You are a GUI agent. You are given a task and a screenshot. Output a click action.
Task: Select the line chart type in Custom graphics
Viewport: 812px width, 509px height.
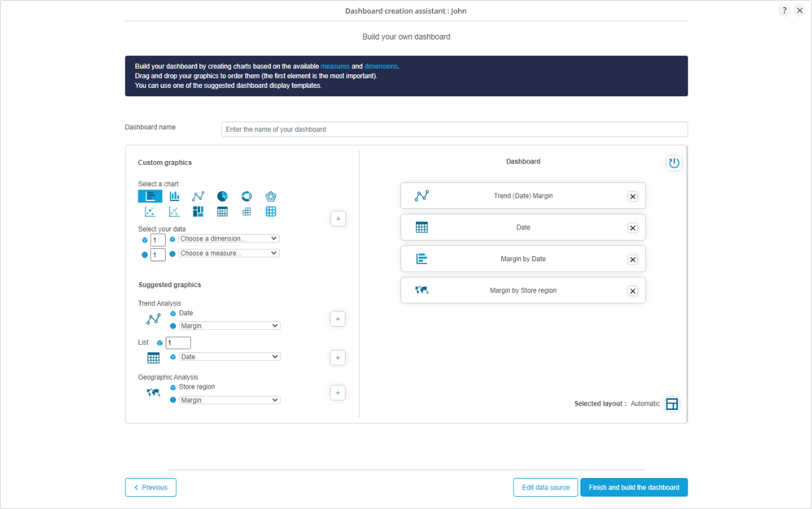click(x=199, y=196)
